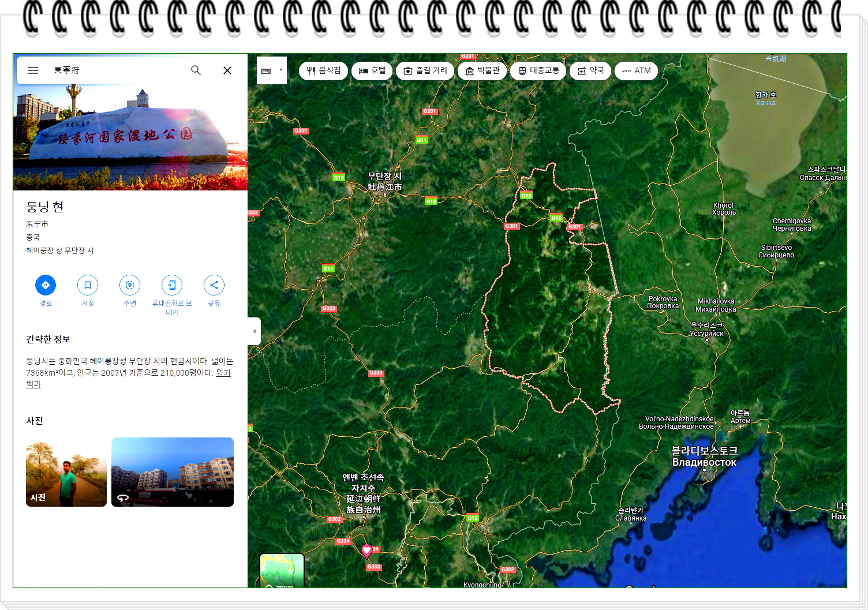This screenshot has width=868, height=610.
Task: Filter map by 대중교통 transit
Action: (538, 71)
